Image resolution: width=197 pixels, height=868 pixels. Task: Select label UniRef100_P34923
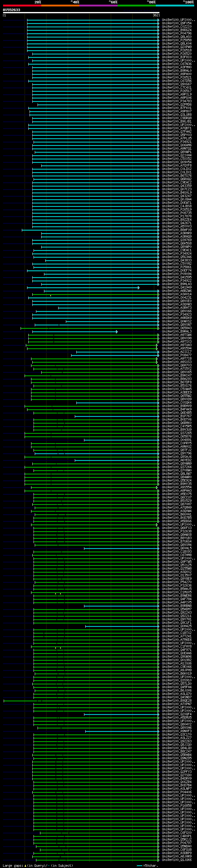[177, 315]
